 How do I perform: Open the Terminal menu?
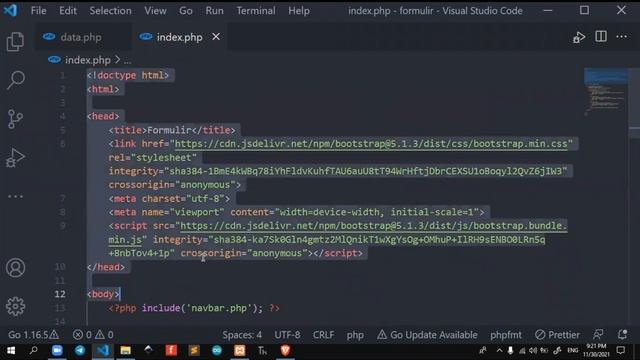(256, 11)
